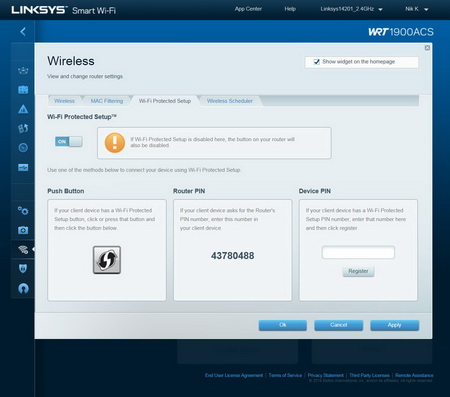
Task: Switch to the Wireless Scheduler tab
Action: point(230,101)
